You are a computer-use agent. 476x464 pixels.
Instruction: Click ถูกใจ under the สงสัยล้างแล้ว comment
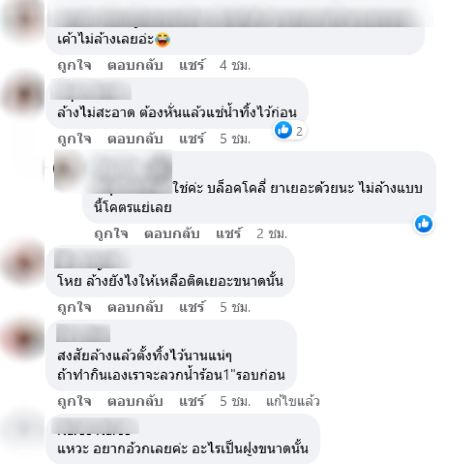[x=74, y=401]
